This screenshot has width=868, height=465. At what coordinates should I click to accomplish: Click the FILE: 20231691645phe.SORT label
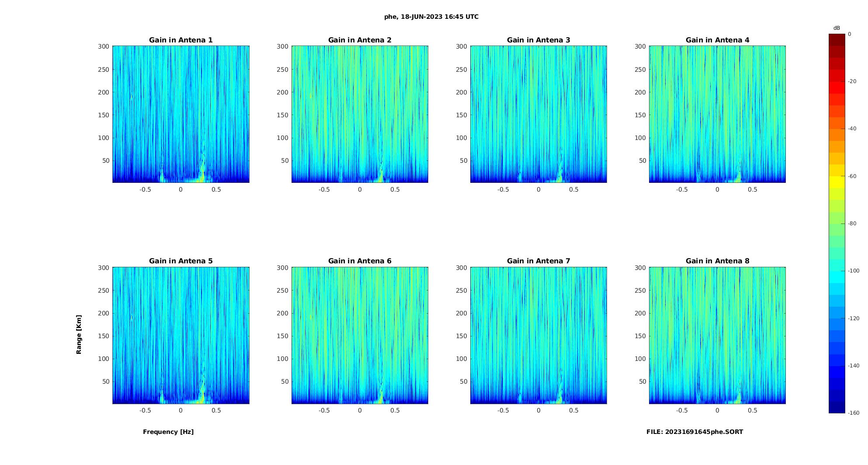pos(694,432)
